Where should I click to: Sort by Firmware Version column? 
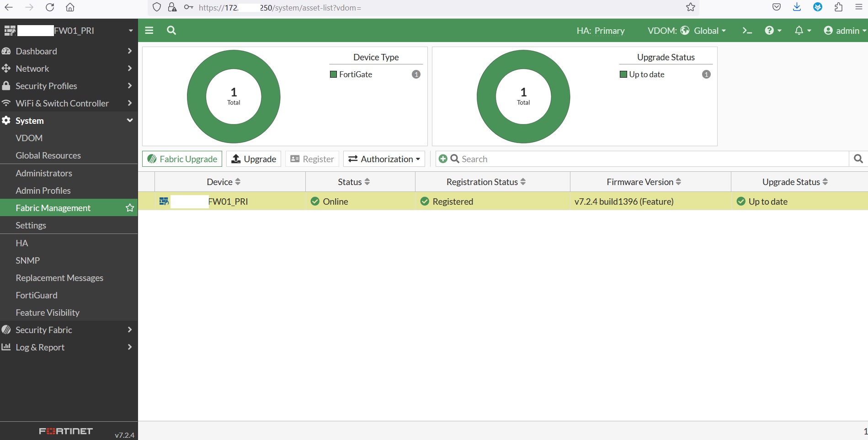click(x=650, y=182)
